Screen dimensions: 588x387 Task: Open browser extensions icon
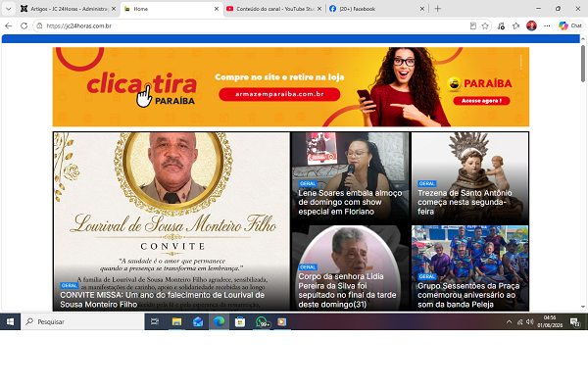tap(501, 25)
